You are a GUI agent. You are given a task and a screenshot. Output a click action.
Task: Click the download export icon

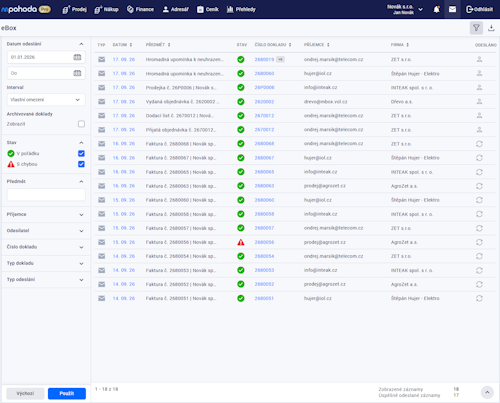coord(491,28)
